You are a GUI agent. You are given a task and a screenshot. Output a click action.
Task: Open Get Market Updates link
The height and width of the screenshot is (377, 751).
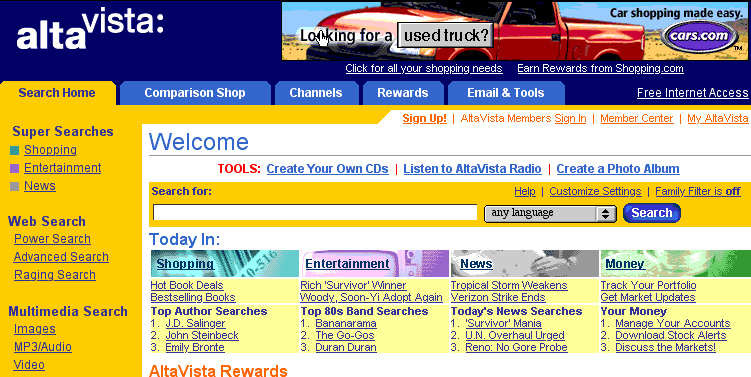[648, 297]
